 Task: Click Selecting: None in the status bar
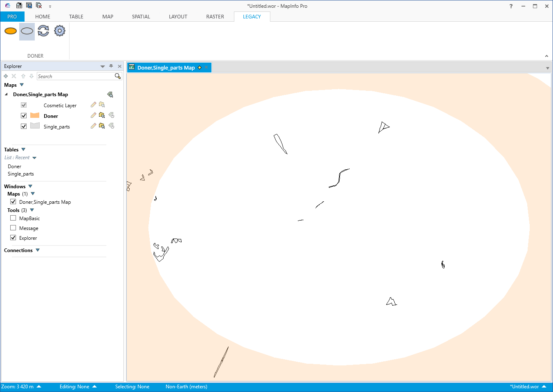click(x=132, y=387)
